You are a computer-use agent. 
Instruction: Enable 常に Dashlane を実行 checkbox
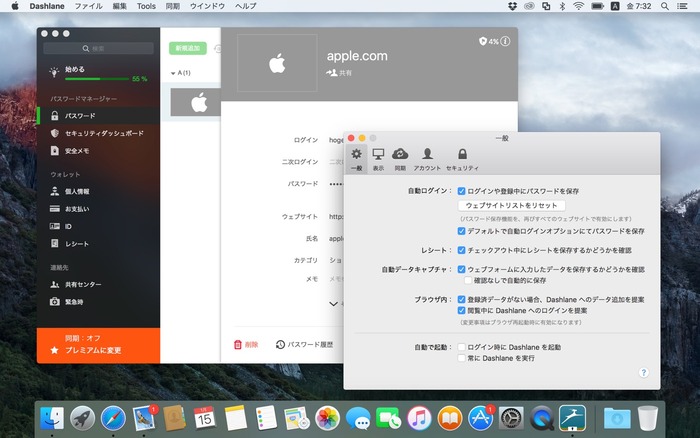[x=461, y=358]
